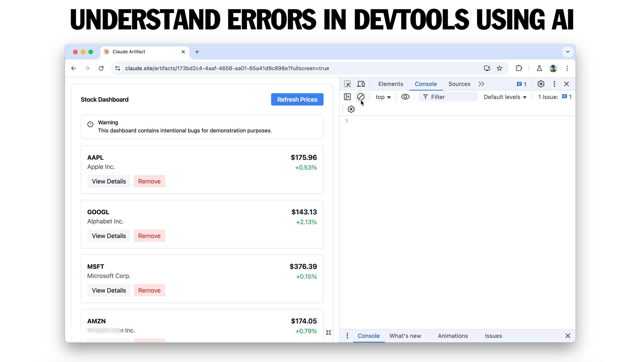The width and height of the screenshot is (644, 362).
Task: Open DevTools customize three-dot menu
Action: click(x=554, y=84)
